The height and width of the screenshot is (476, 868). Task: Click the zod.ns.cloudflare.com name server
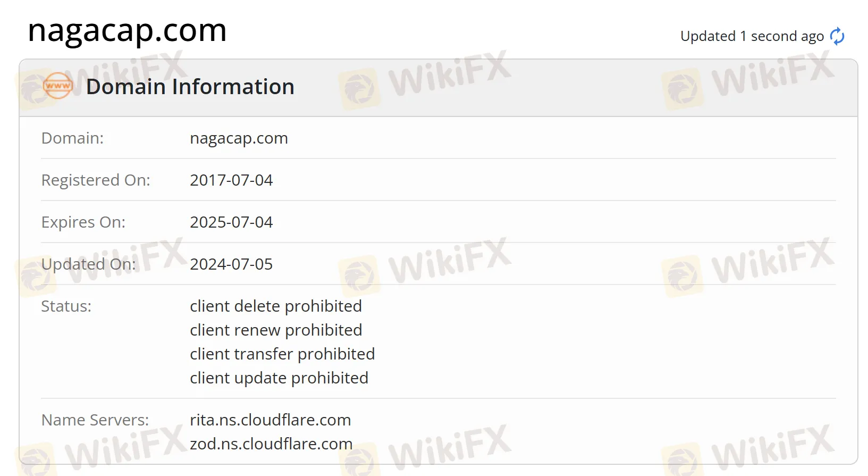point(271,444)
